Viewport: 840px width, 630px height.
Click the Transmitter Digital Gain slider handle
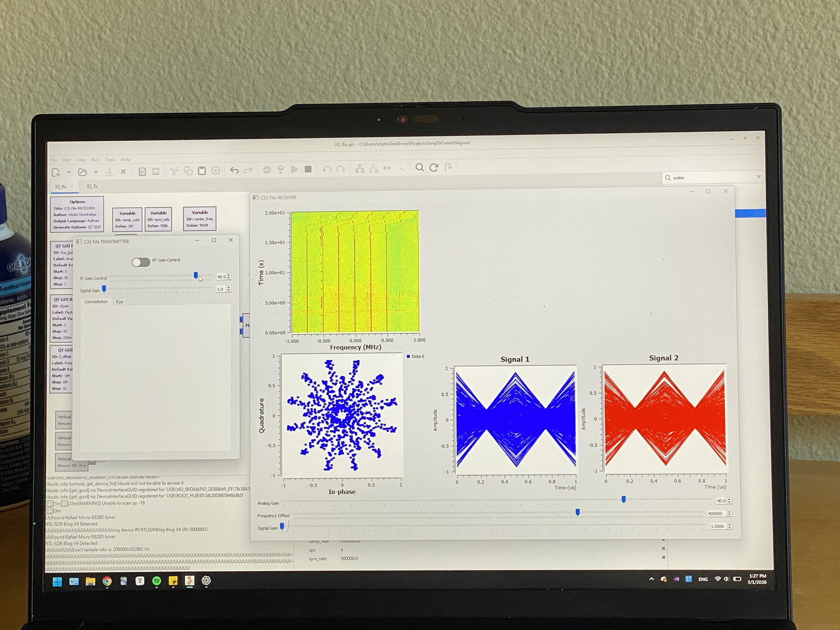104,289
